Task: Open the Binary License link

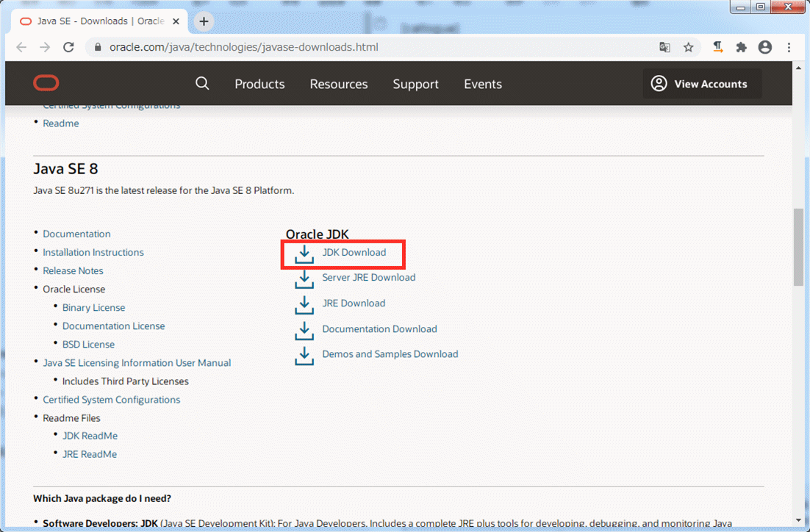Action: (93, 307)
